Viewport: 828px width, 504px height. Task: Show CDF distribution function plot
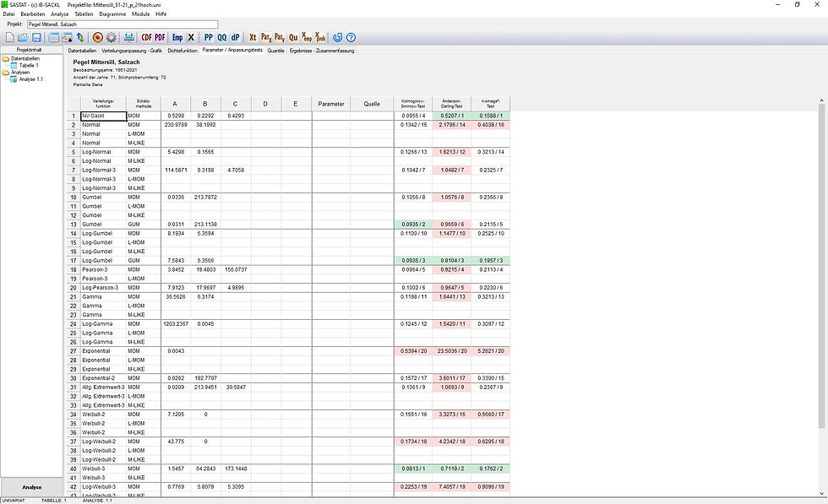[146, 37]
